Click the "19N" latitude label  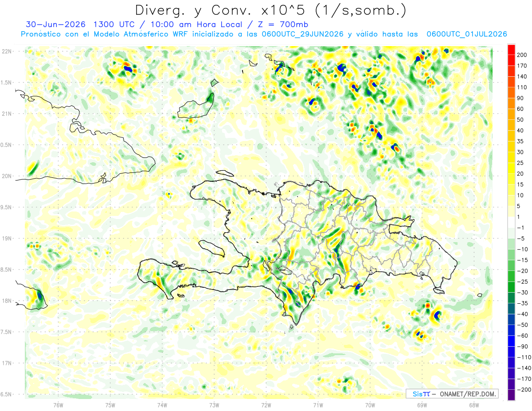click(8, 239)
